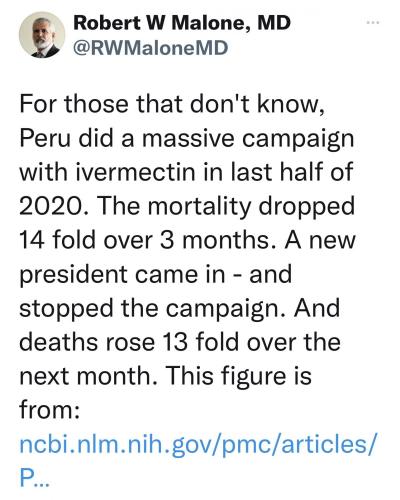Open the three-dot more options menu

point(373,23)
